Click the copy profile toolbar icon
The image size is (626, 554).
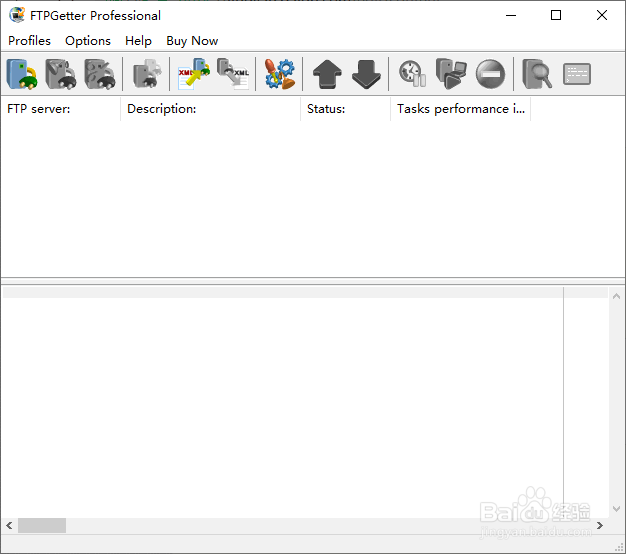tap(147, 74)
